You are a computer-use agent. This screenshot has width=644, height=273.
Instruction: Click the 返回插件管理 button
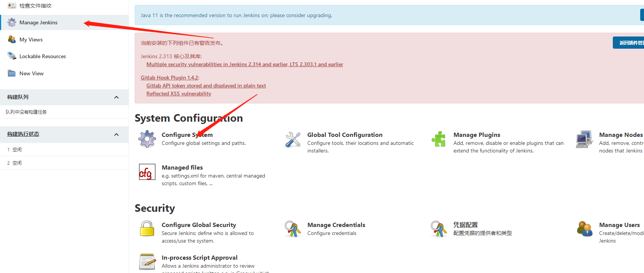(628, 43)
